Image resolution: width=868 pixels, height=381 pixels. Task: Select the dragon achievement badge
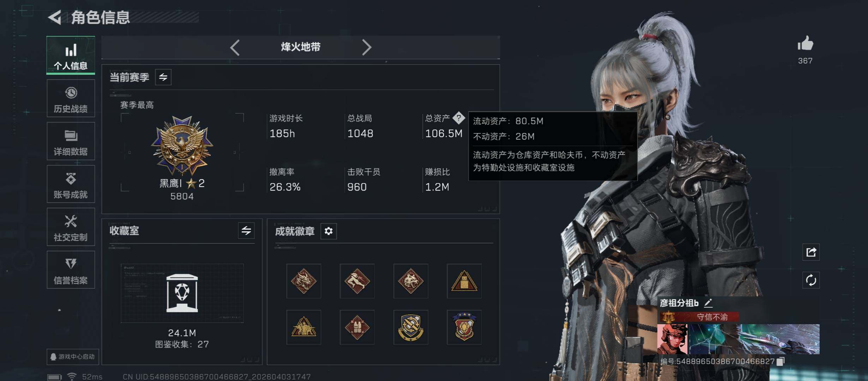point(304,281)
